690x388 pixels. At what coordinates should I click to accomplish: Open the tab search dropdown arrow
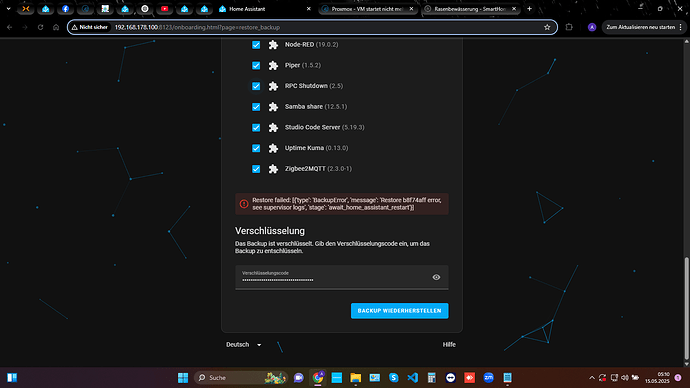(8, 9)
